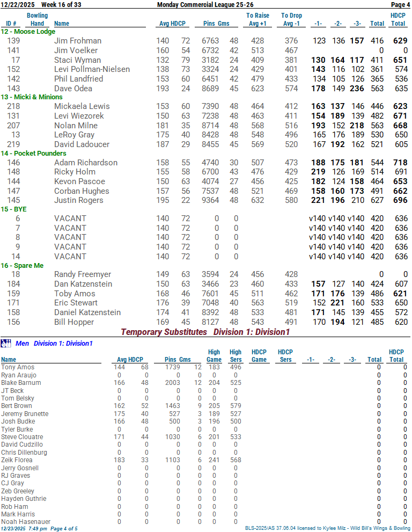Click the High Sers column header
Screen dimensions: 412x532
[236, 355]
